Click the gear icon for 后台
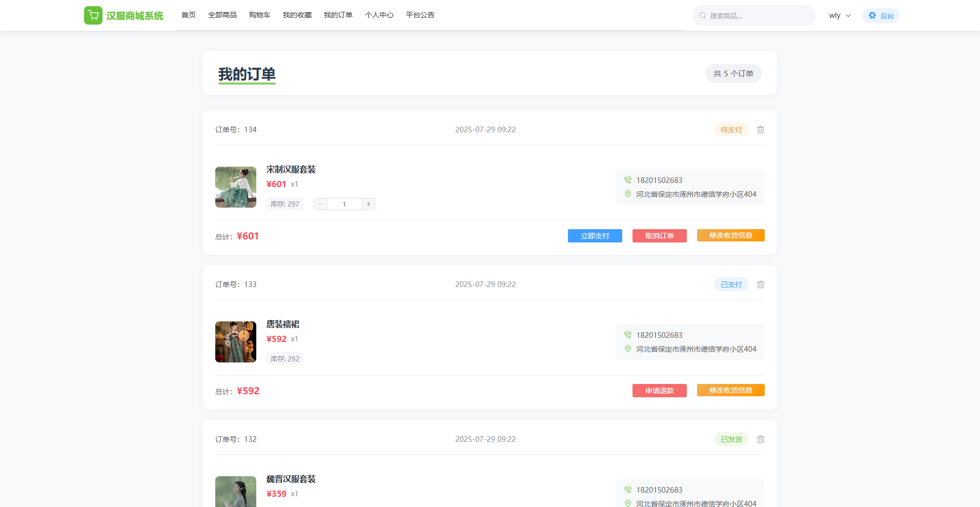The image size is (980, 507). pyautogui.click(x=872, y=15)
